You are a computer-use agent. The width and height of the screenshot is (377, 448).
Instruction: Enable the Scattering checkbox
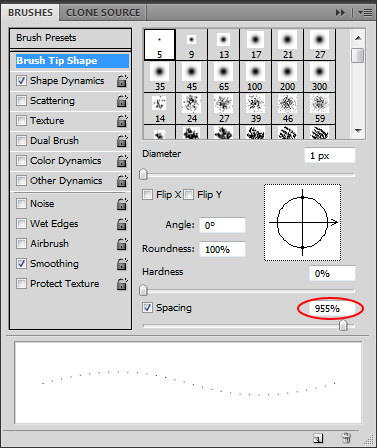21,101
